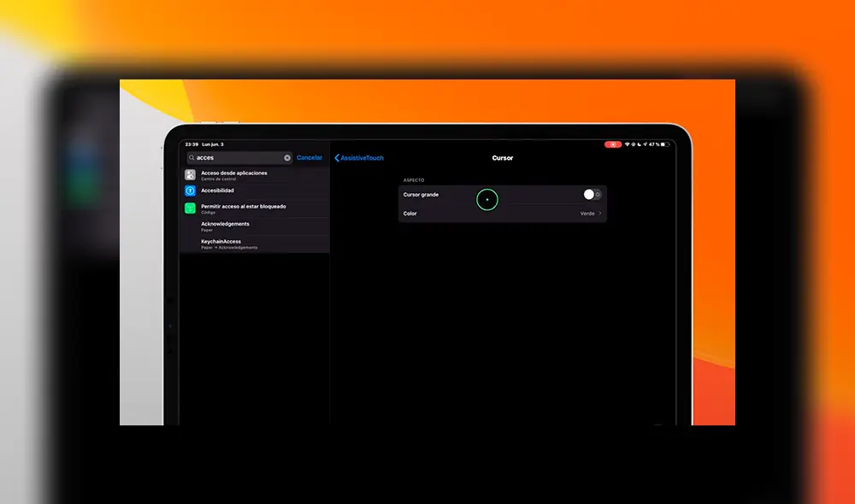Click the blue Accesibilidad icon in search results
855x504 pixels.
pyautogui.click(x=190, y=190)
